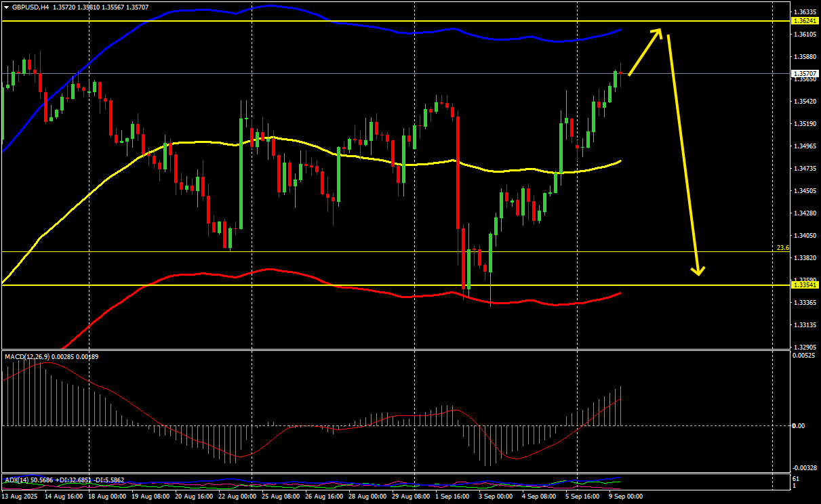821x504 pixels.
Task: Select the yellow 1.36241 price tag
Action: (x=804, y=21)
